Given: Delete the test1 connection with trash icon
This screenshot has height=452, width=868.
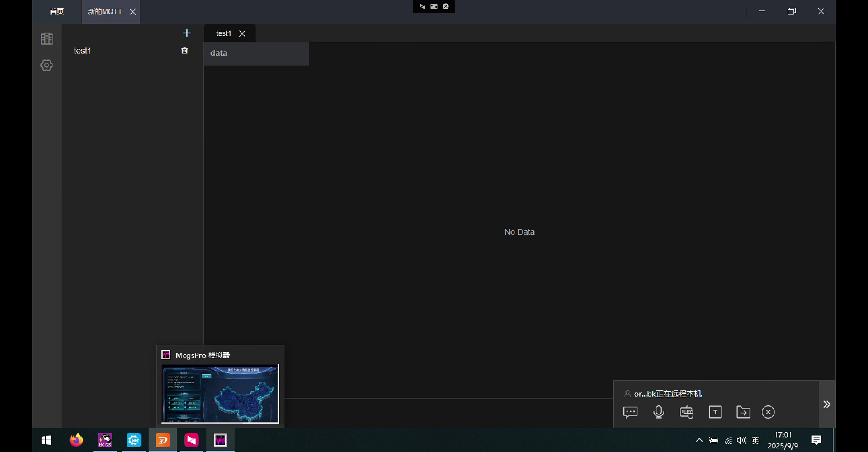Looking at the screenshot, I should 184,51.
